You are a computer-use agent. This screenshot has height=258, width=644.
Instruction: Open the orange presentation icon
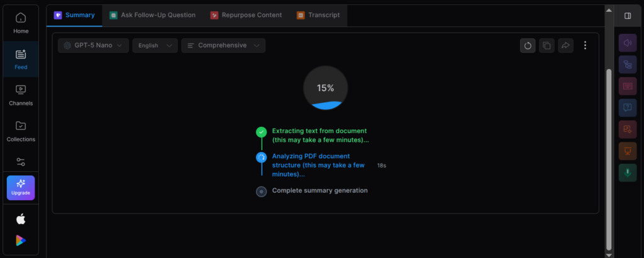point(627,151)
